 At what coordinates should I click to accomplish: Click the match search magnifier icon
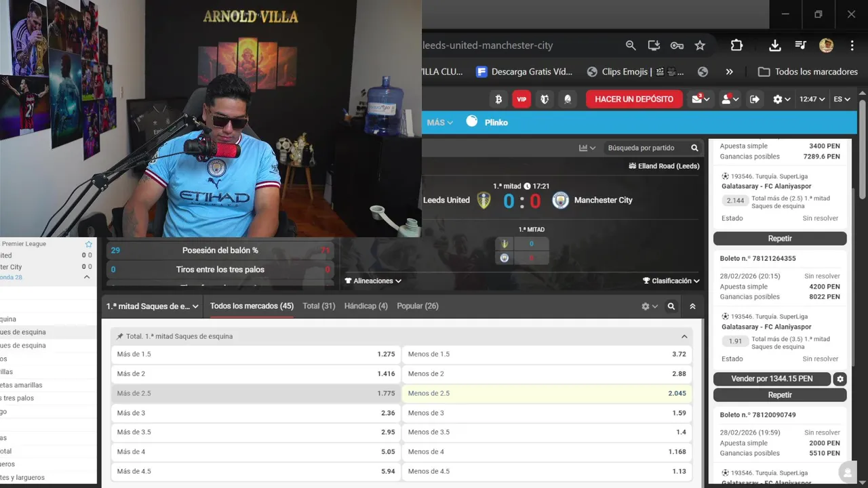694,148
